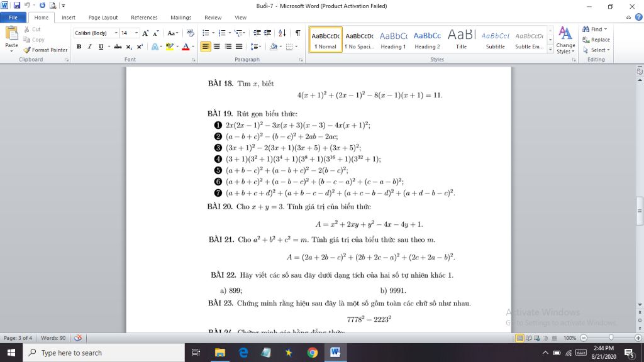Open the font size dropdown showing 14
Image resolution: width=644 pixels, height=362 pixels.
136,33
